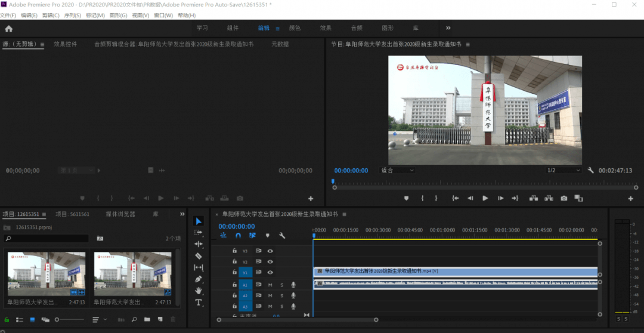Select the Razor tool
644x333 pixels.
coord(199,255)
